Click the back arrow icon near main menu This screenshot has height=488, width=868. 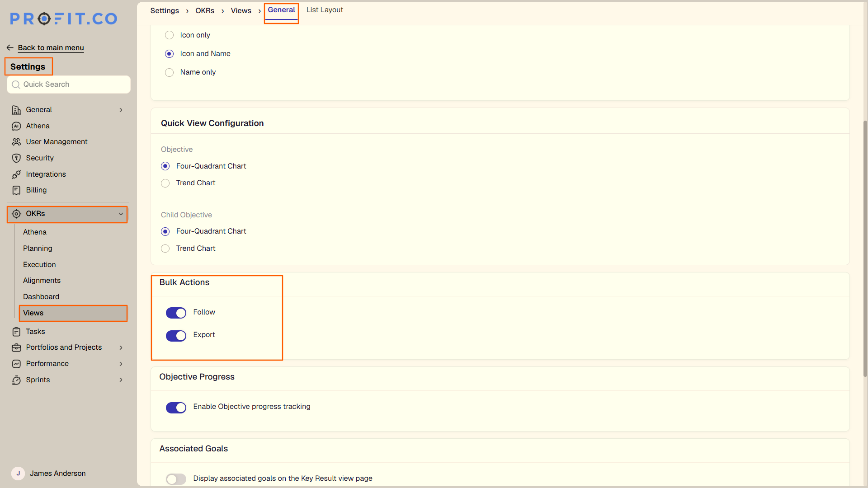(x=10, y=47)
